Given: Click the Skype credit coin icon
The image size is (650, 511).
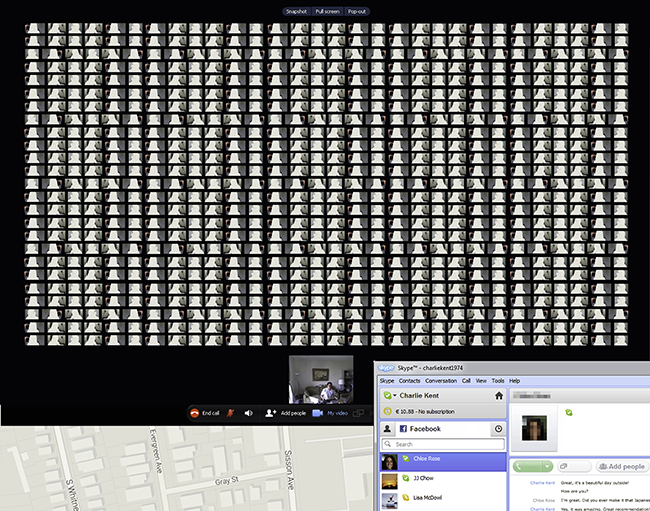Looking at the screenshot, I should click(x=388, y=411).
